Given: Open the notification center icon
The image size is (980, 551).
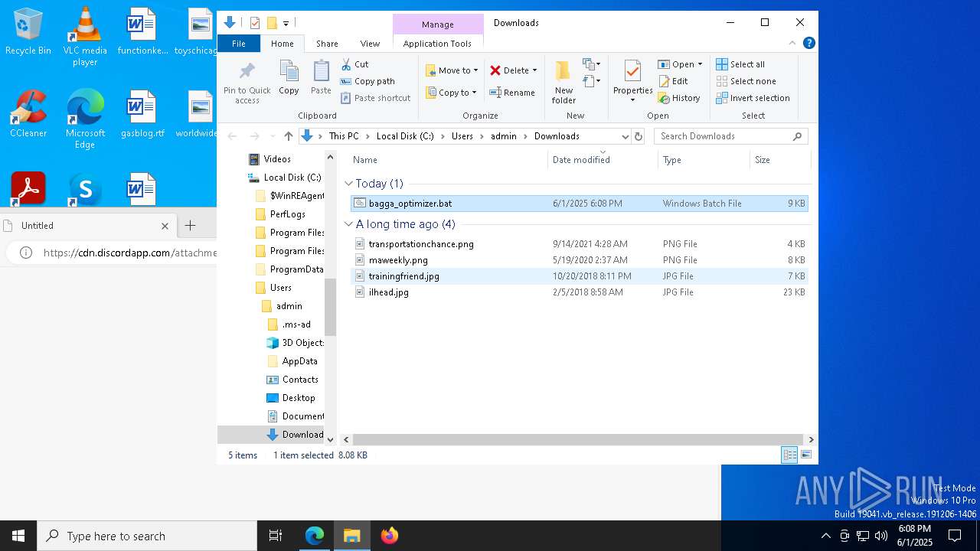Looking at the screenshot, I should (955, 536).
